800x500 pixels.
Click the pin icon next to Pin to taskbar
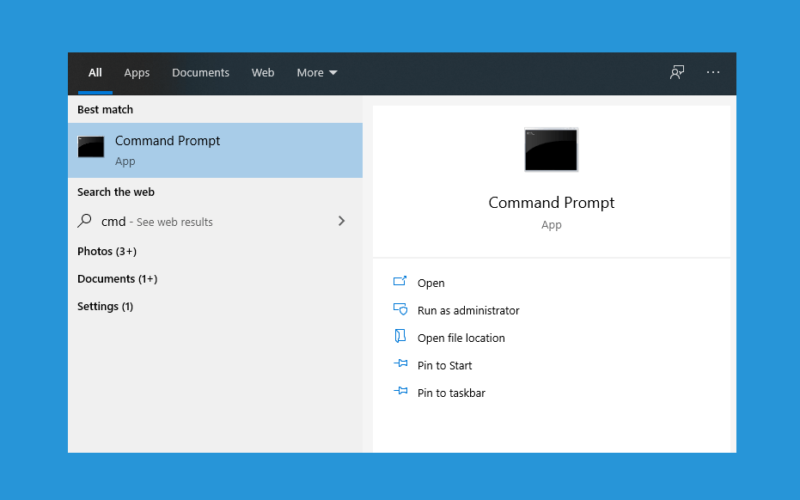(401, 391)
